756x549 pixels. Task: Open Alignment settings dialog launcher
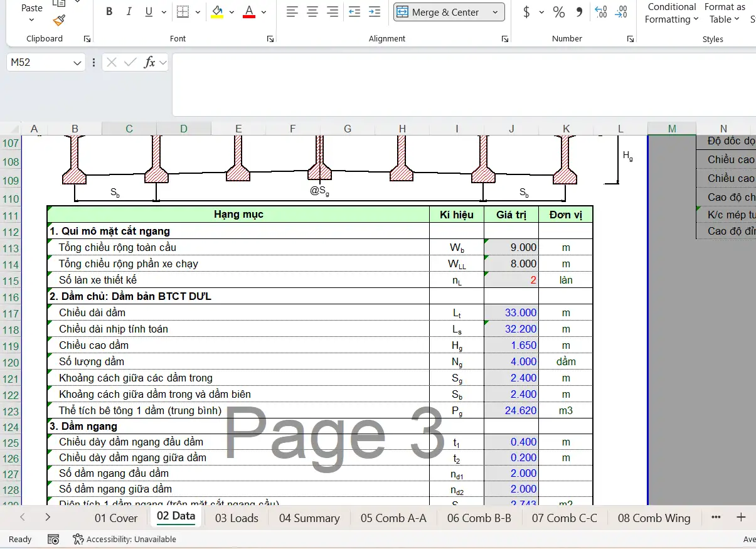(x=505, y=39)
